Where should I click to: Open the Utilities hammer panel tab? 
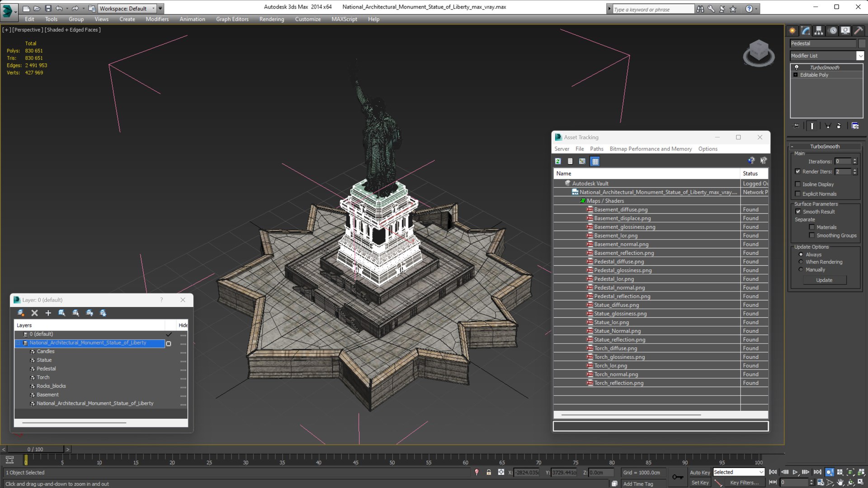[x=858, y=31]
